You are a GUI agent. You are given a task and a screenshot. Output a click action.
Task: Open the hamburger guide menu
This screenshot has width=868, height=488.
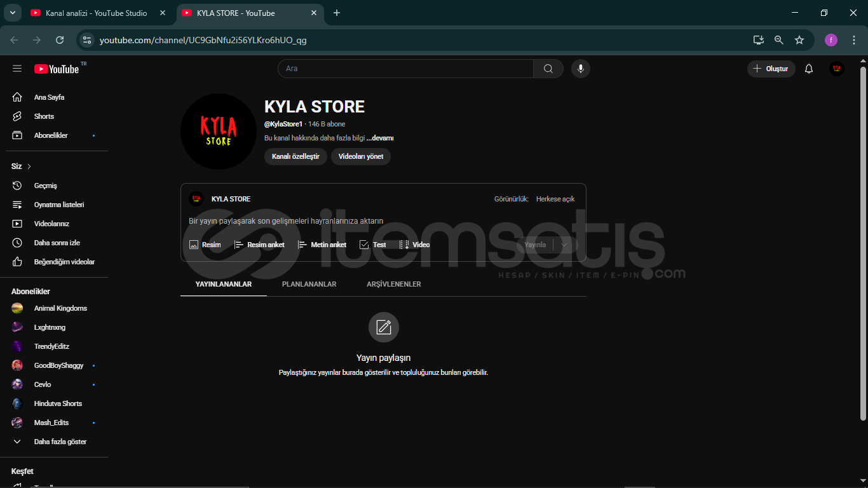[x=17, y=69]
